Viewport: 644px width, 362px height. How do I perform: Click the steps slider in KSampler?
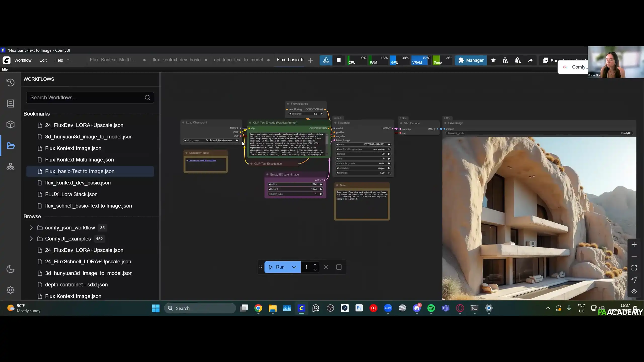coord(363,154)
